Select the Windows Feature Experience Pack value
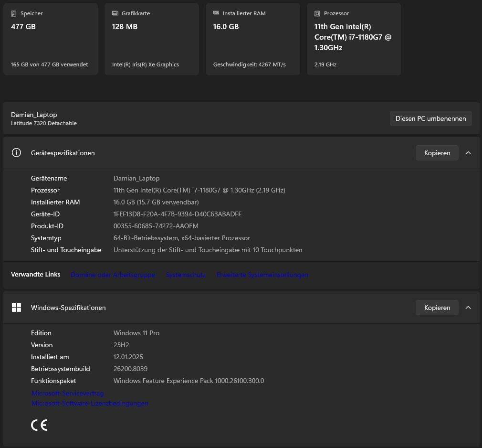 (189, 381)
